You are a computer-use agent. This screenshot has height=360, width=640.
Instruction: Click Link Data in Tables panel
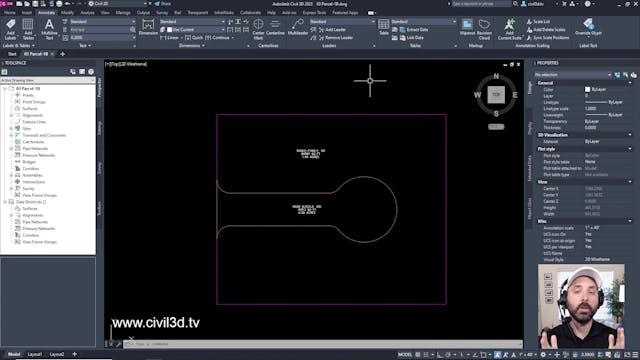pos(411,38)
